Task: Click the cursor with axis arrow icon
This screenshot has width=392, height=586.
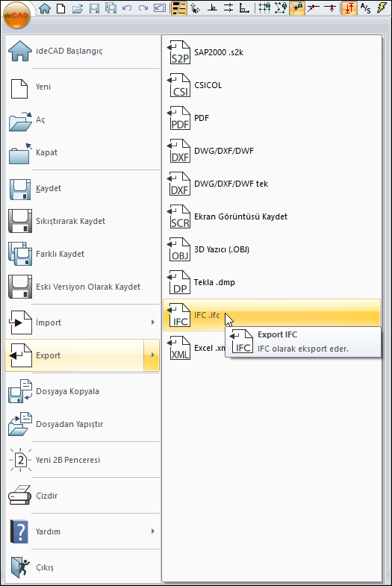Action: [195, 8]
